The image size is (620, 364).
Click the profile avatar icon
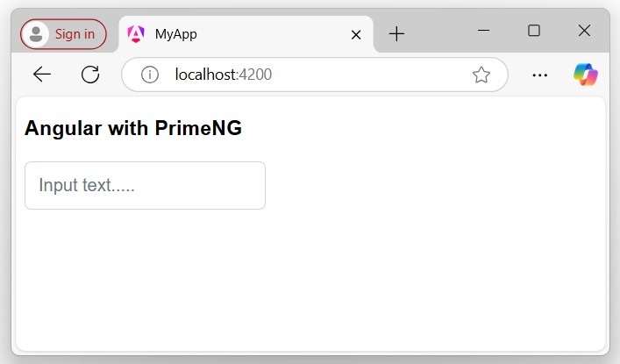tap(36, 34)
